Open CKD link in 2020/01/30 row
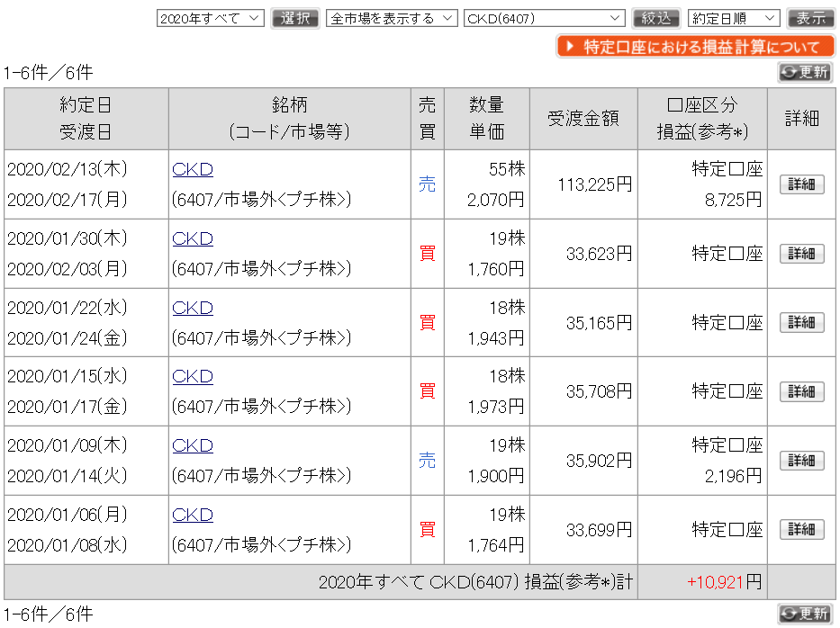 point(193,238)
